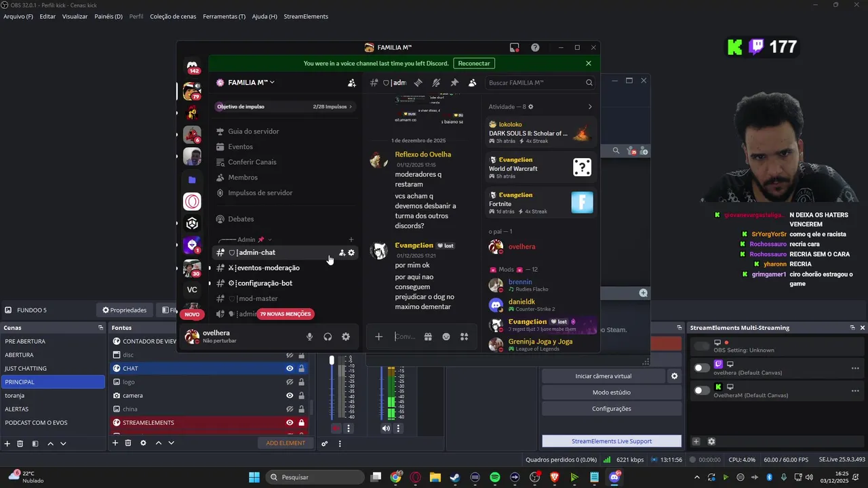Mute microphone in Discord user panel

click(310, 337)
